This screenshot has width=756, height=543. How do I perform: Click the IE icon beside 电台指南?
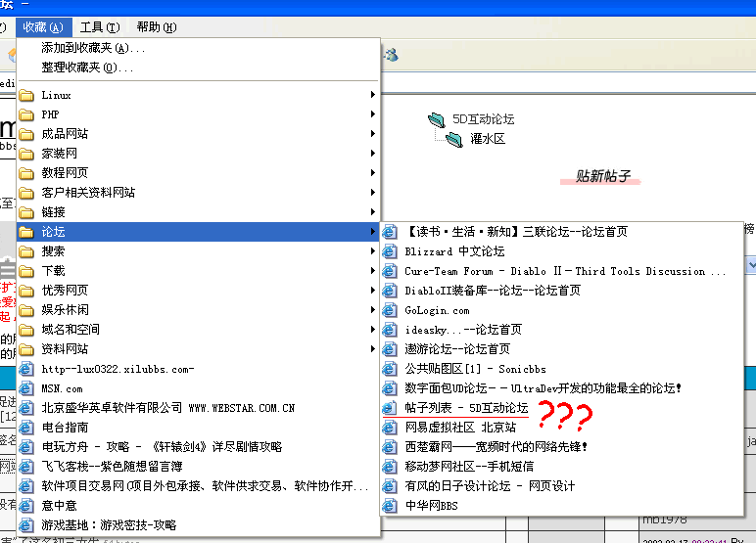click(26, 428)
